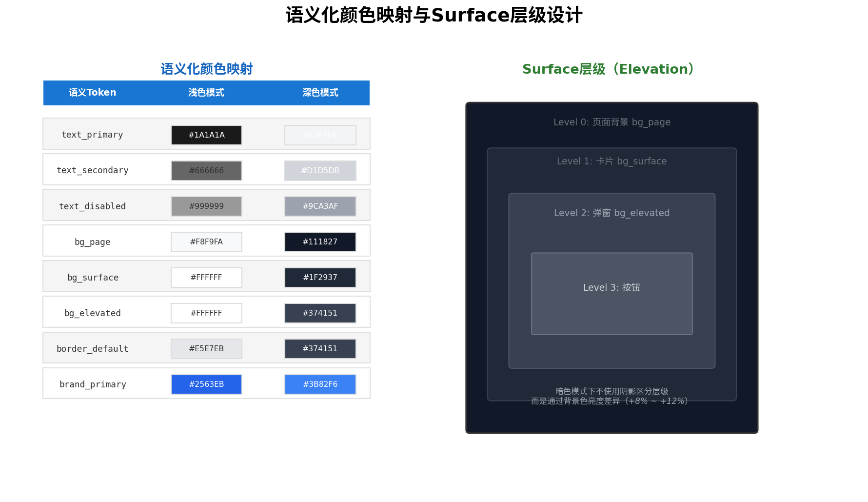The width and height of the screenshot is (868, 502).
Task: Pick the #999999 swatch
Action: point(206,206)
